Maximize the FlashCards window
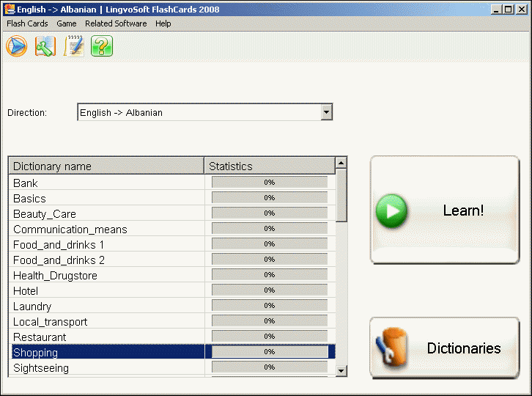532x396 pixels. coord(509,10)
